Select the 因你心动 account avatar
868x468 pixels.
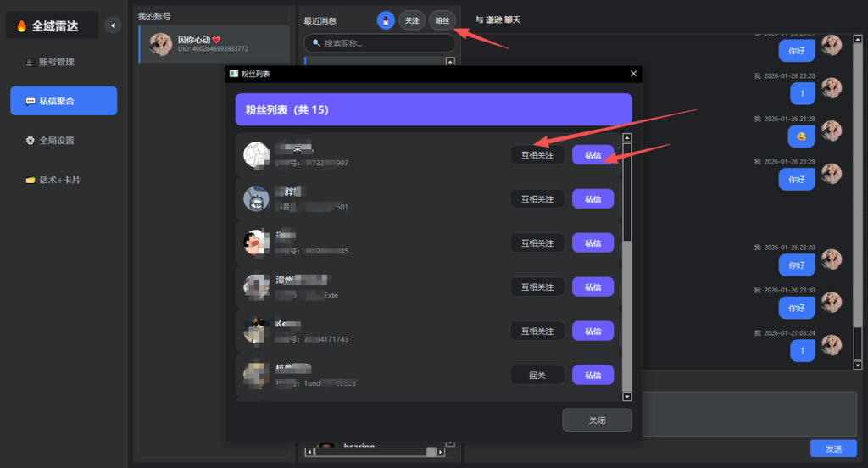click(161, 44)
